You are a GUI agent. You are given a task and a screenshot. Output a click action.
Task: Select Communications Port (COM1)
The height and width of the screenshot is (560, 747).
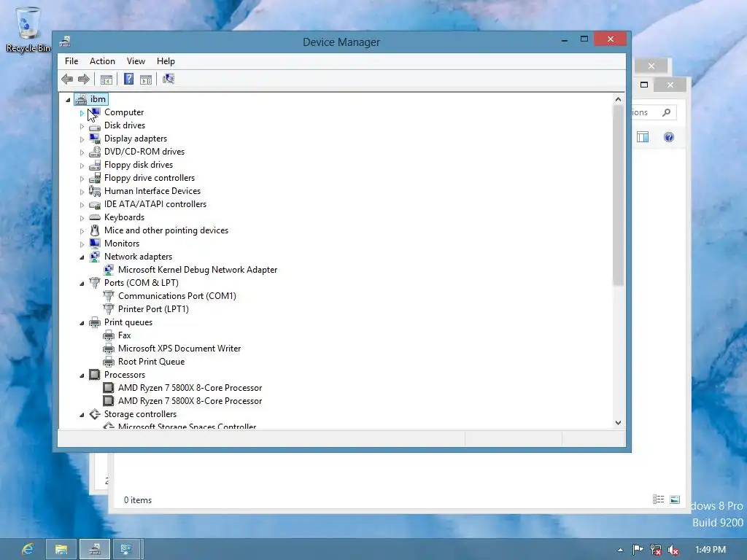point(177,296)
